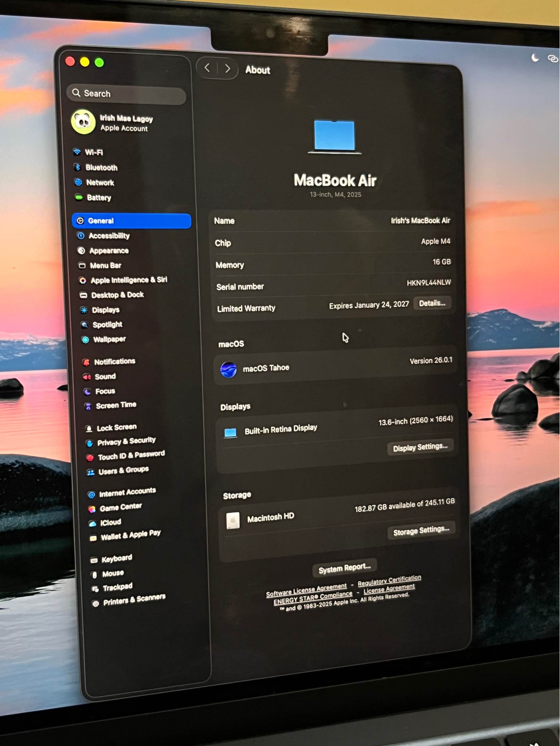
Task: Open Appearance icon in sidebar
Action: 82,251
